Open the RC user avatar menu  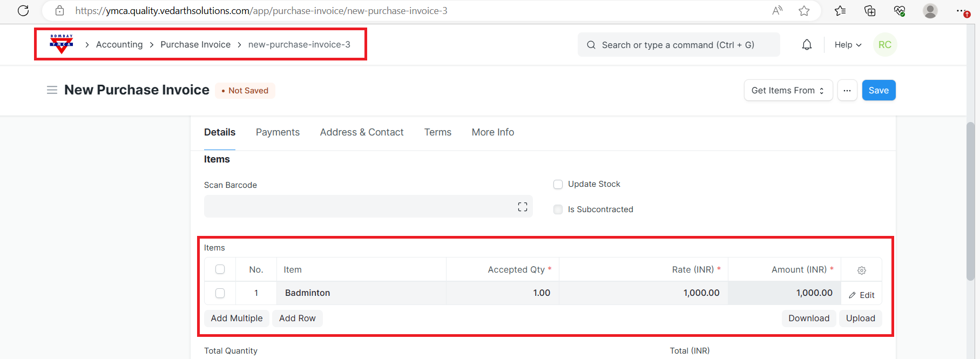pos(884,45)
